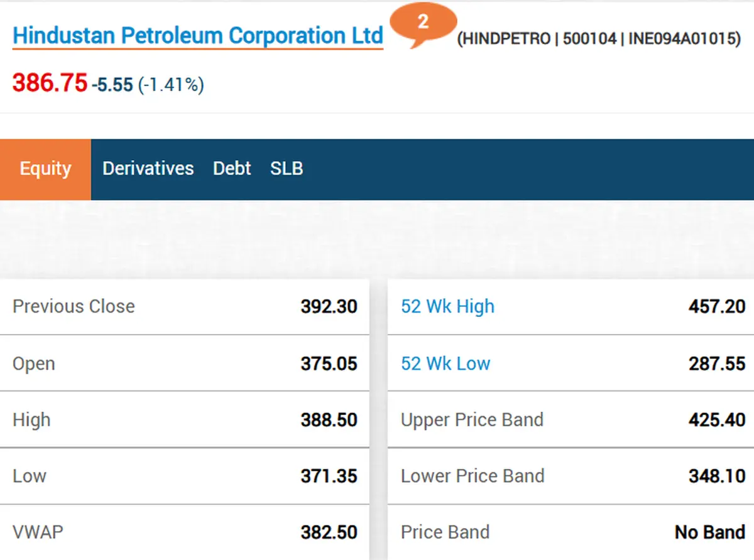754x560 pixels.
Task: Click the 52 Wk High link
Action: coord(447,306)
